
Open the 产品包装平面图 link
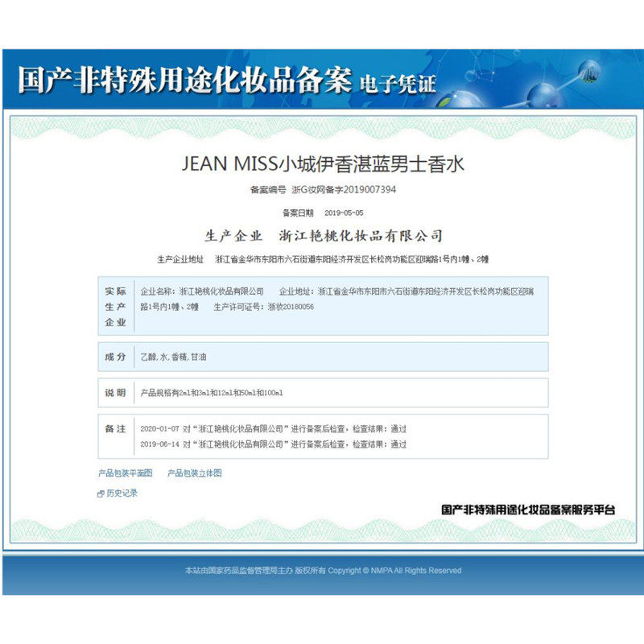(126, 473)
